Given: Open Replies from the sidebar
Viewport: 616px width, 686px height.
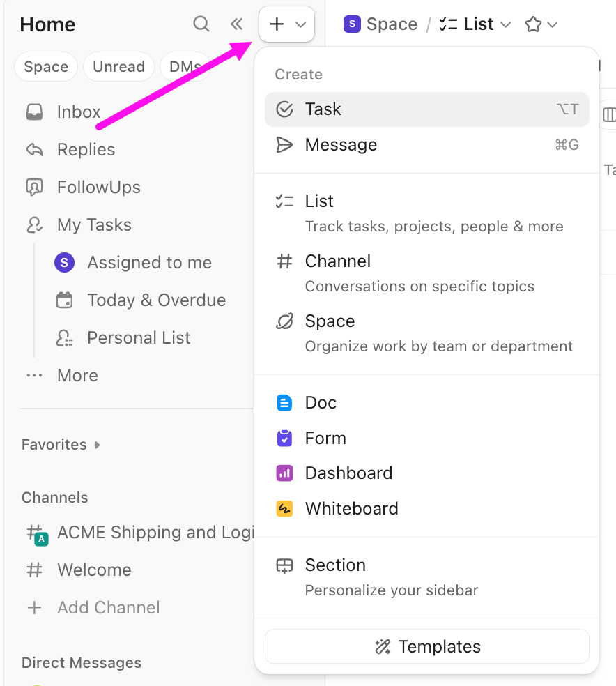Looking at the screenshot, I should click(86, 149).
